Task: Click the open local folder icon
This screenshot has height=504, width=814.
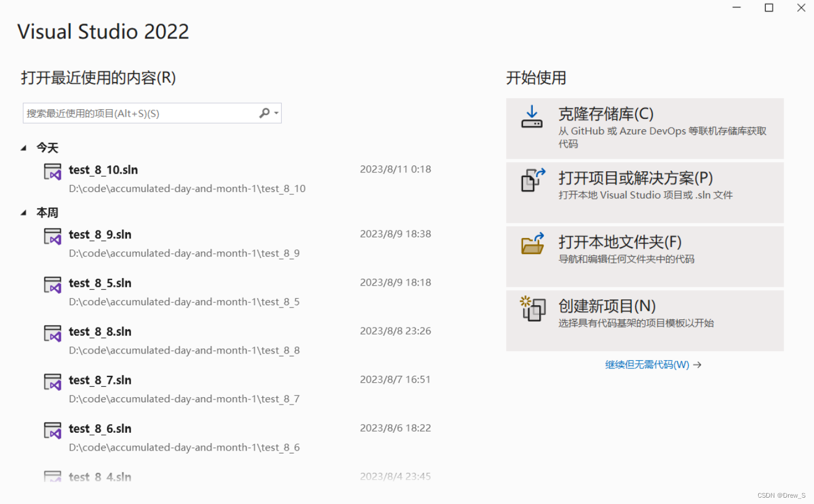Action: point(533,244)
